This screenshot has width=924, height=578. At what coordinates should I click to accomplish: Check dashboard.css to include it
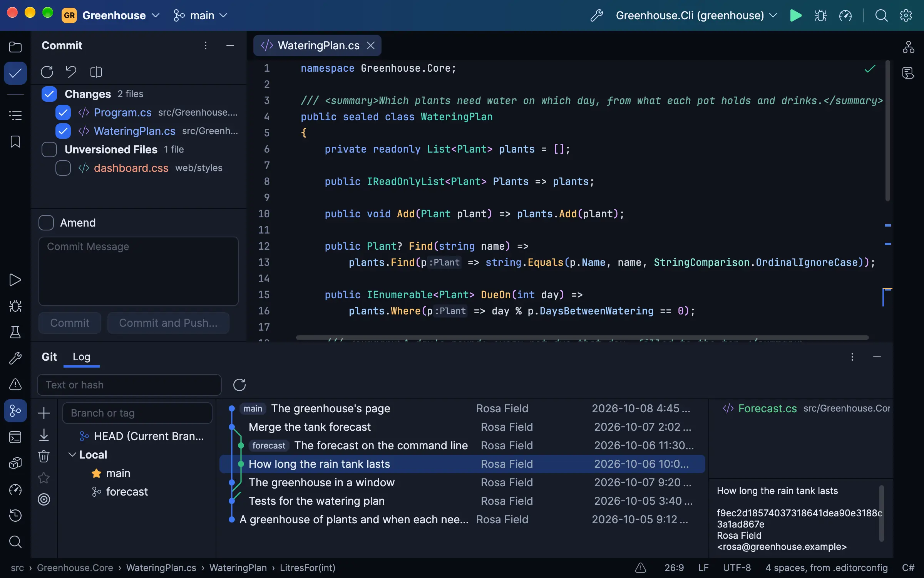click(x=63, y=168)
